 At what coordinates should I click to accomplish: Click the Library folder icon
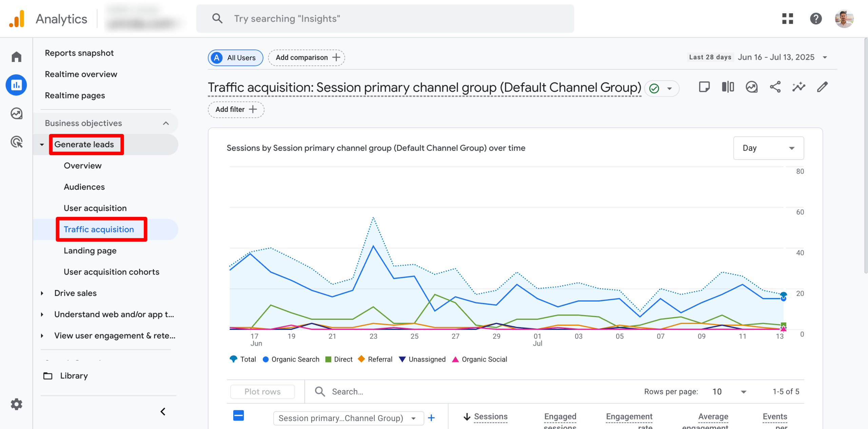(x=48, y=376)
